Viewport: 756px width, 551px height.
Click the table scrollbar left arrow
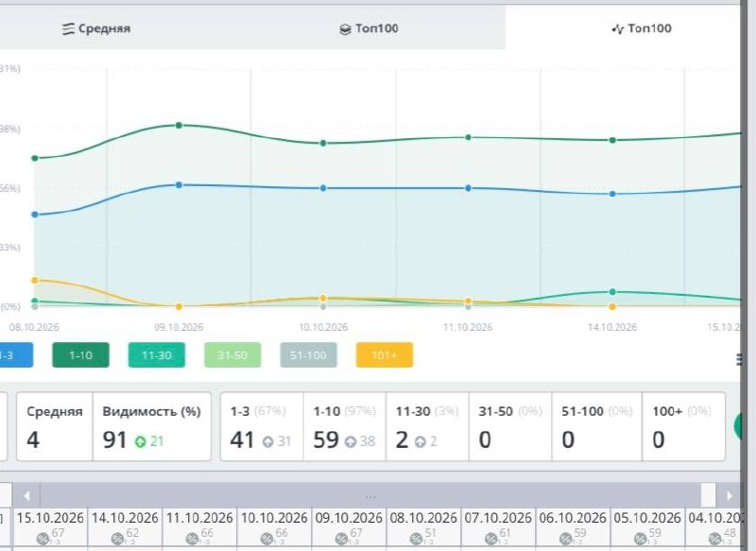(26, 495)
